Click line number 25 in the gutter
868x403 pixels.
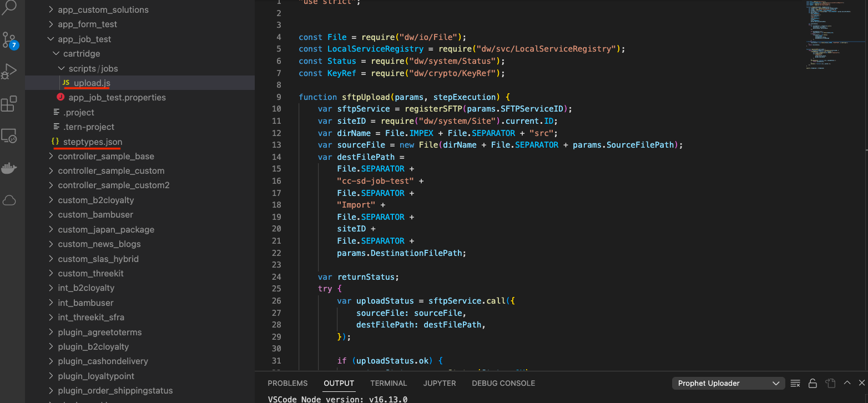click(x=276, y=289)
